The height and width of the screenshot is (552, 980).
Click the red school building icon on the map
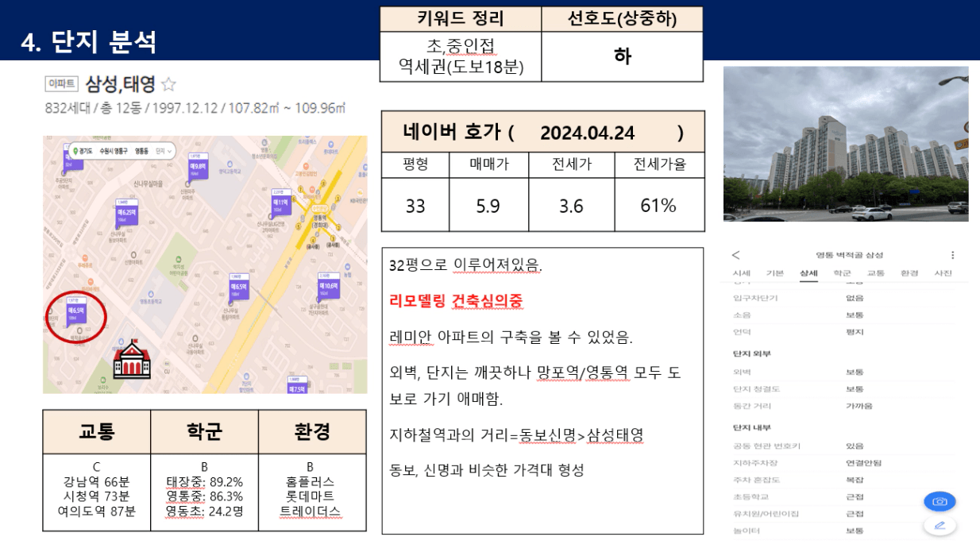(x=132, y=358)
